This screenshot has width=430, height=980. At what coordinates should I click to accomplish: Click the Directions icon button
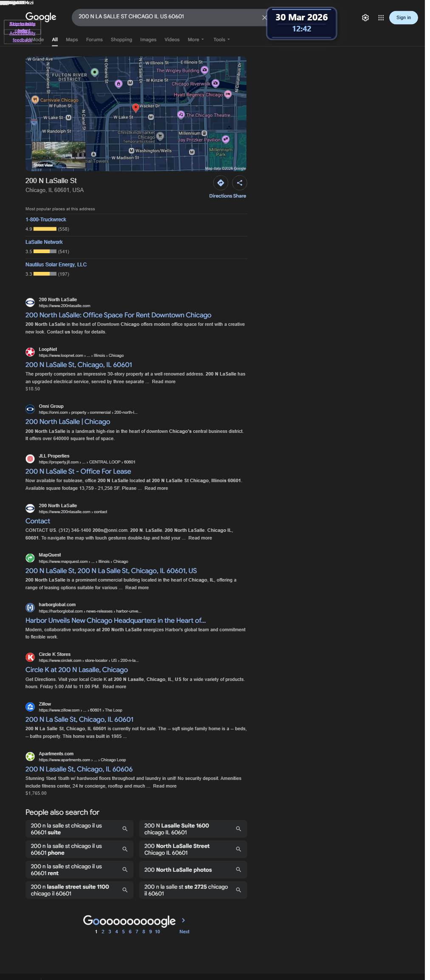(221, 183)
